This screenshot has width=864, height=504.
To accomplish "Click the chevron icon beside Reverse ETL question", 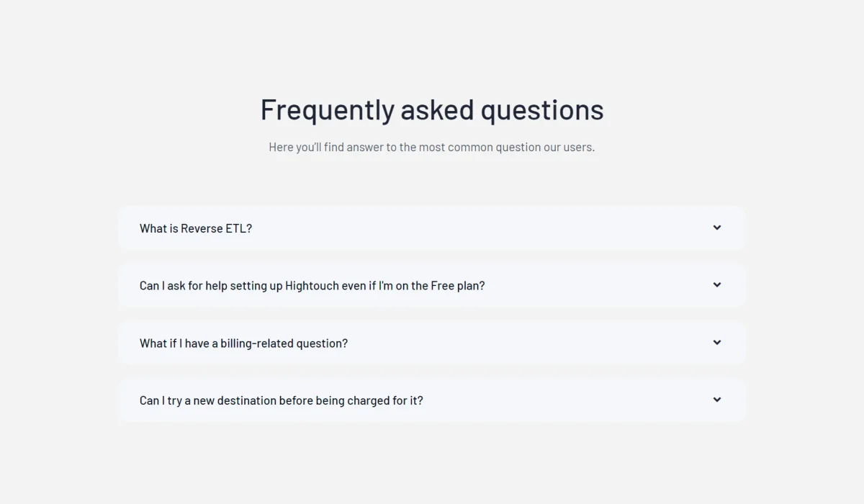I will tap(716, 228).
